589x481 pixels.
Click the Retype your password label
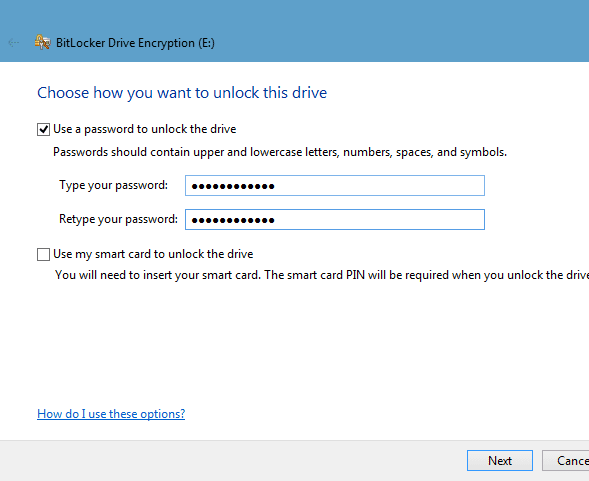118,219
